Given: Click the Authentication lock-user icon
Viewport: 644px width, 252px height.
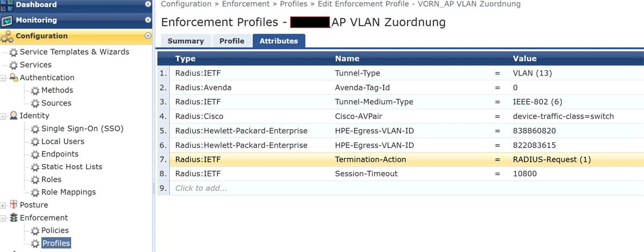Looking at the screenshot, I should (14, 78).
